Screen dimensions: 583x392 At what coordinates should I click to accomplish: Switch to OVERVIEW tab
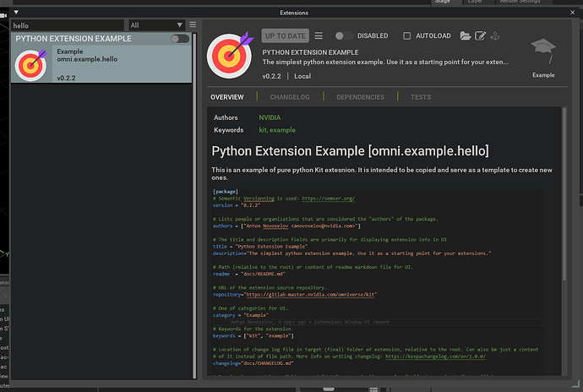click(x=226, y=97)
